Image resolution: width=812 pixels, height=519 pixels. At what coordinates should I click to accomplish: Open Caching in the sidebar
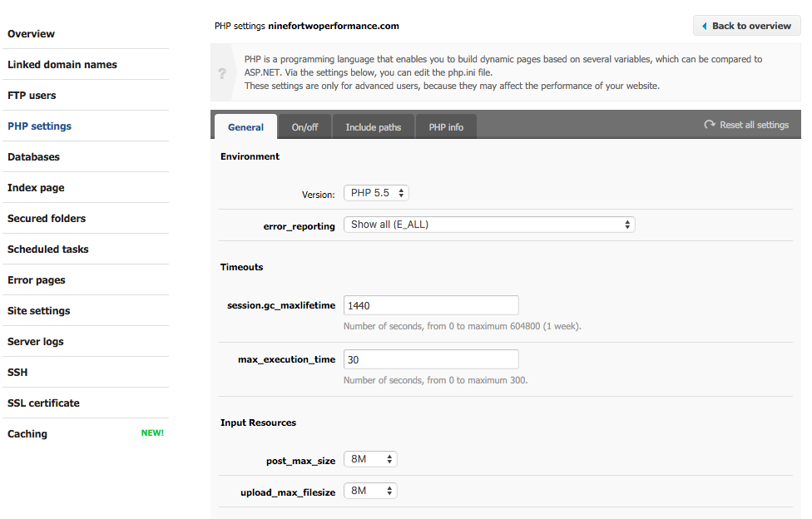[27, 433]
